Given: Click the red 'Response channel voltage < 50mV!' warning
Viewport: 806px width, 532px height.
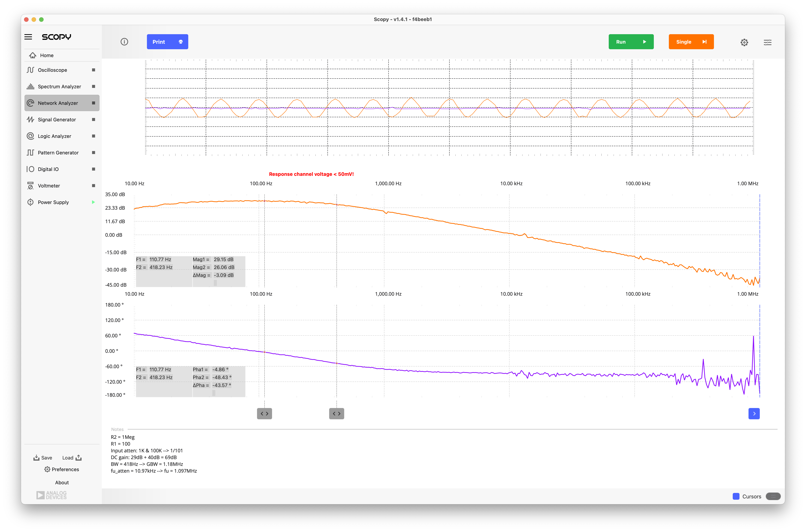Looking at the screenshot, I should [x=311, y=174].
